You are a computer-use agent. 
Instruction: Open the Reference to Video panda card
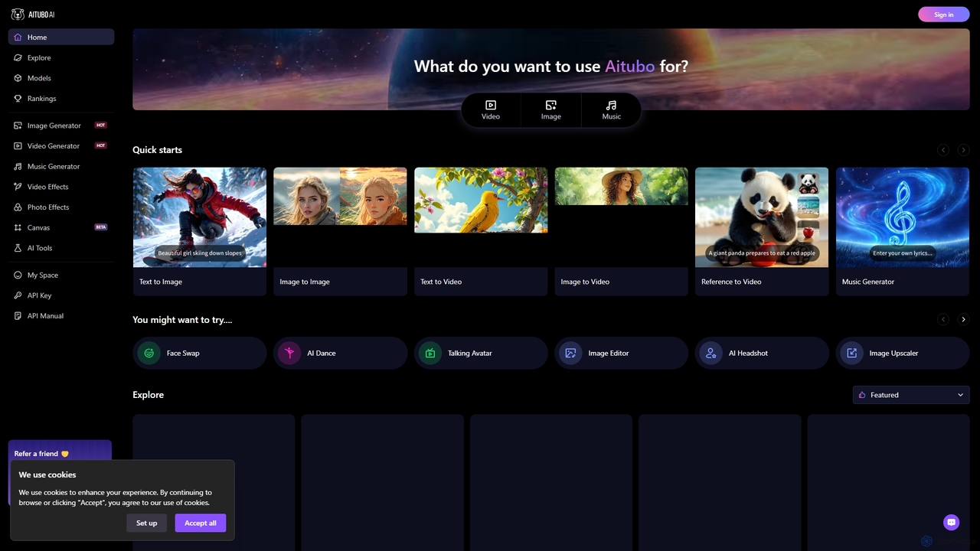762,231
